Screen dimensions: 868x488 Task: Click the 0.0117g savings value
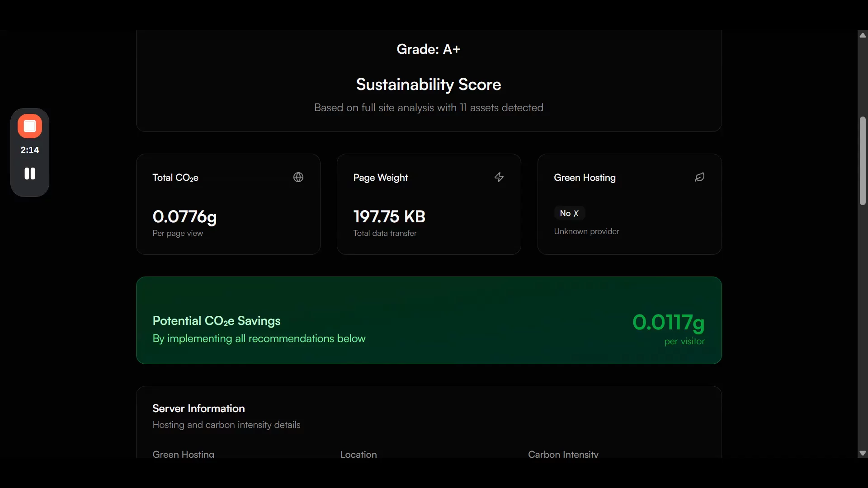(669, 322)
